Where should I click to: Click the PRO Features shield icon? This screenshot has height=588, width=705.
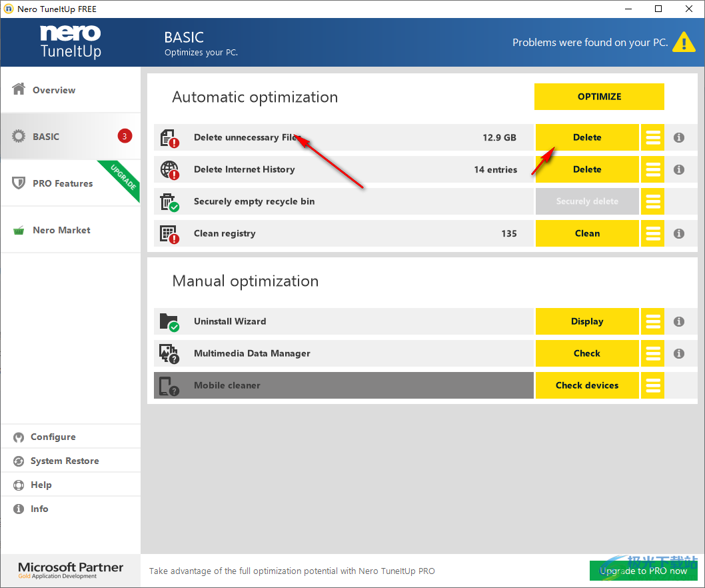(x=19, y=183)
